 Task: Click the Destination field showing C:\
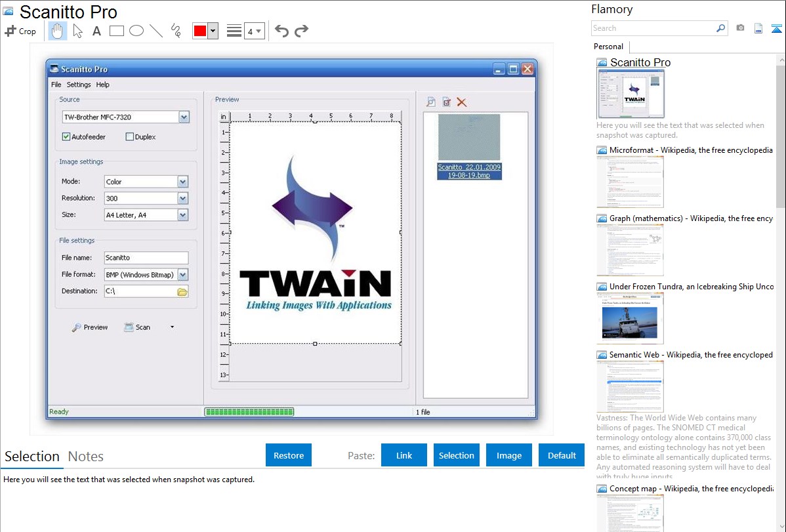coord(140,291)
